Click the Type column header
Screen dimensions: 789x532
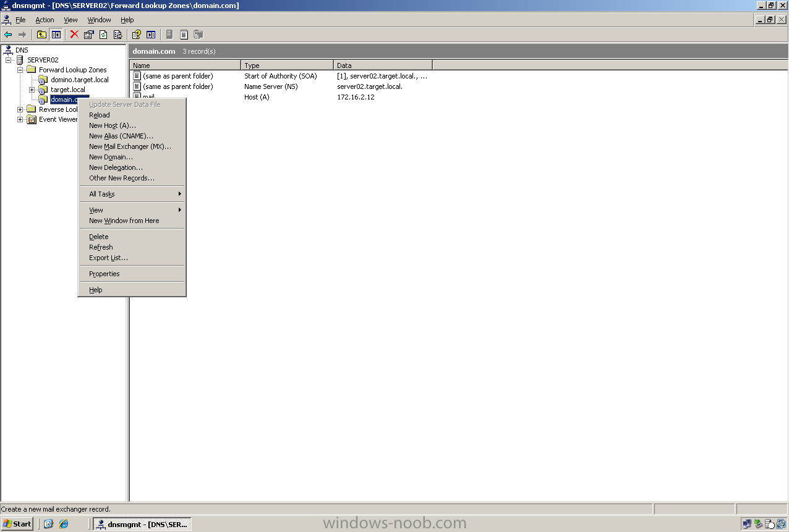[286, 65]
